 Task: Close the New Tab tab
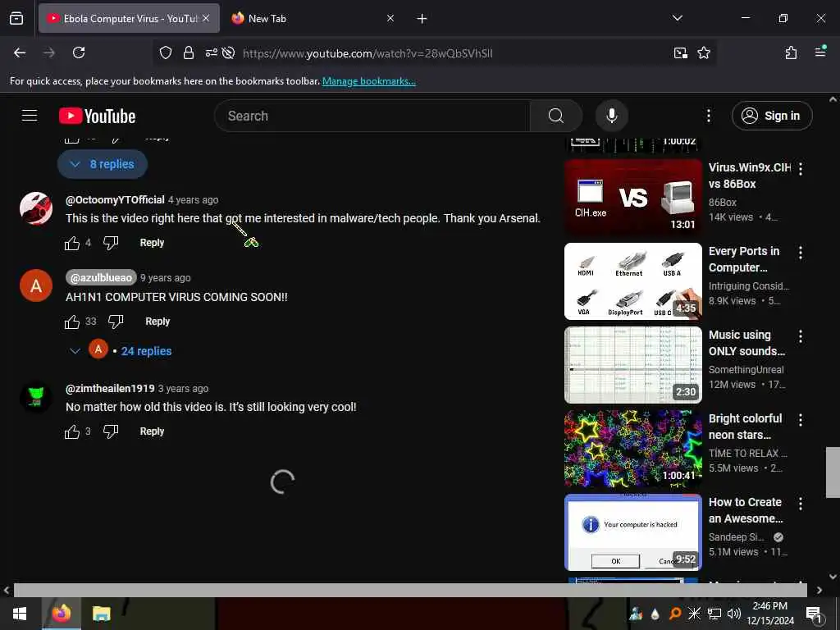[390, 18]
